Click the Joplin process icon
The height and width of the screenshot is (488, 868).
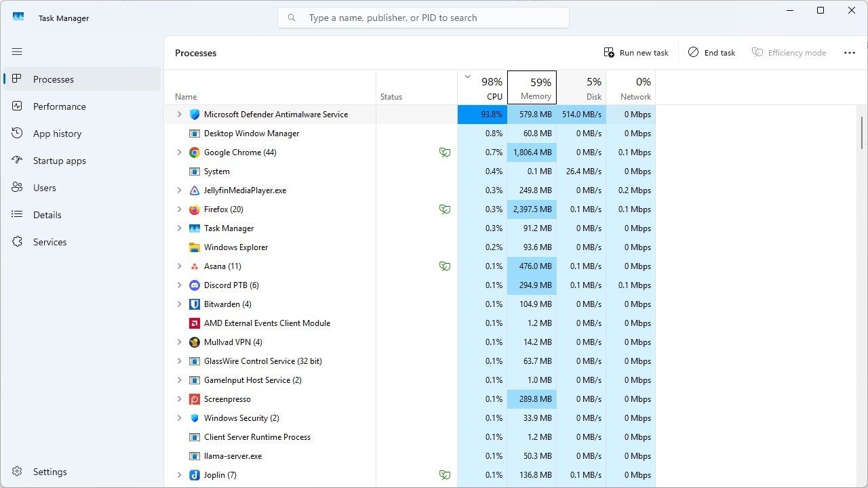click(x=195, y=475)
